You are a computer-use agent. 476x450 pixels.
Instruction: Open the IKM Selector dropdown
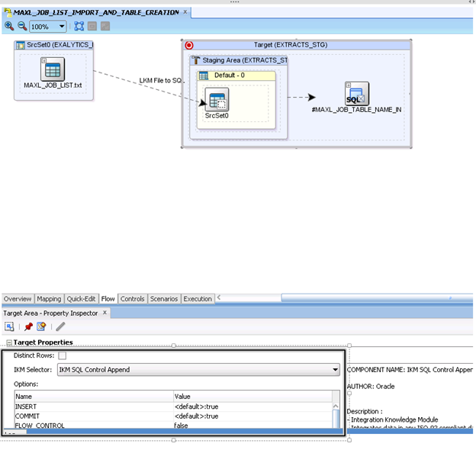coord(335,370)
